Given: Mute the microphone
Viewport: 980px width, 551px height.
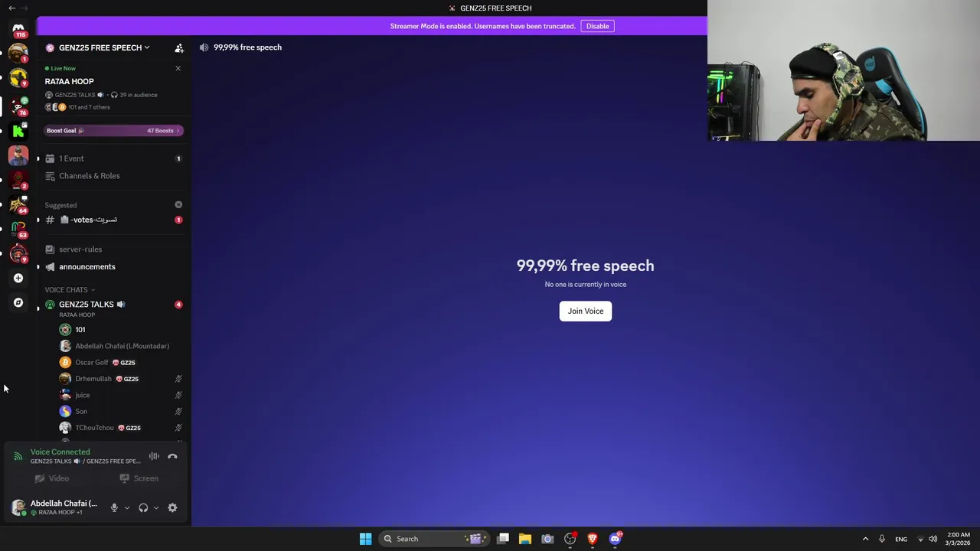Looking at the screenshot, I should point(114,507).
